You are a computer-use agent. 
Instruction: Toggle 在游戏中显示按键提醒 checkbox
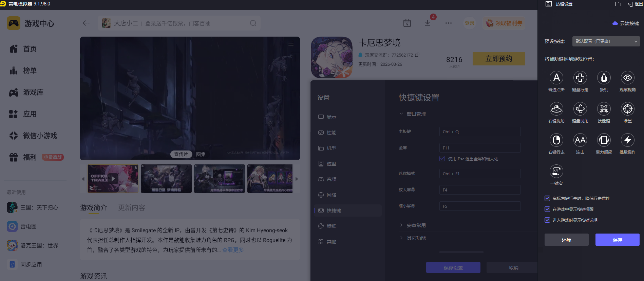pyautogui.click(x=547, y=209)
